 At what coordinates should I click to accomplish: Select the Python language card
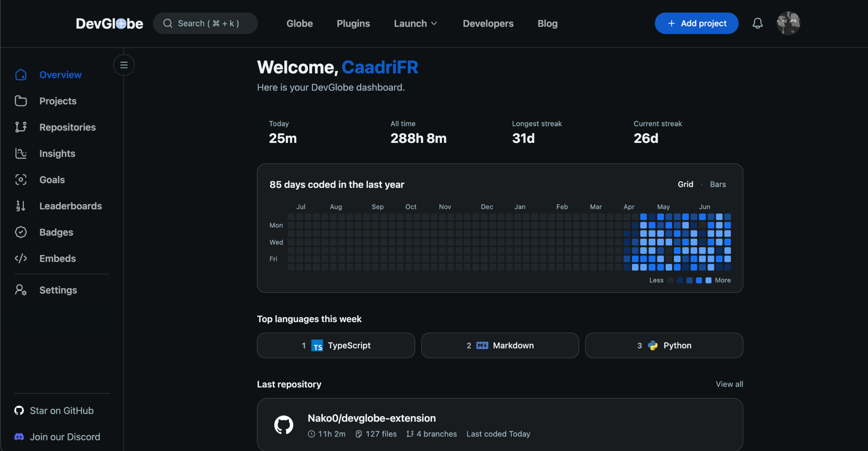(x=664, y=345)
